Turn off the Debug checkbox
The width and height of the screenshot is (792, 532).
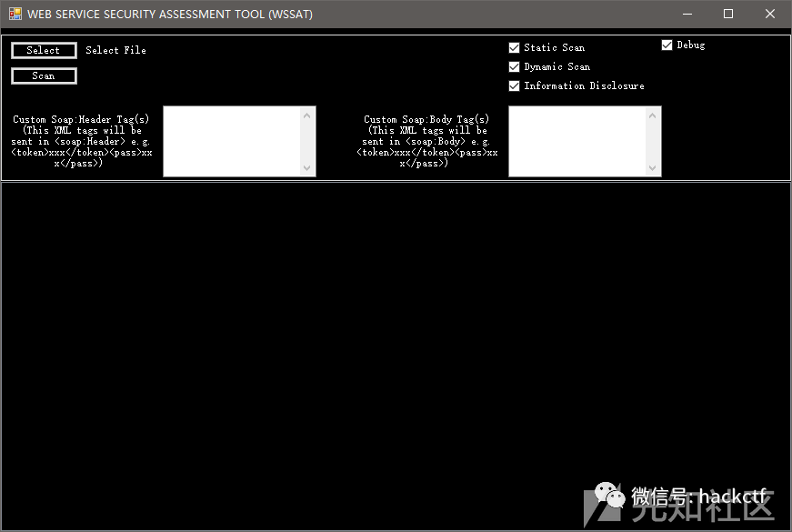(x=667, y=45)
